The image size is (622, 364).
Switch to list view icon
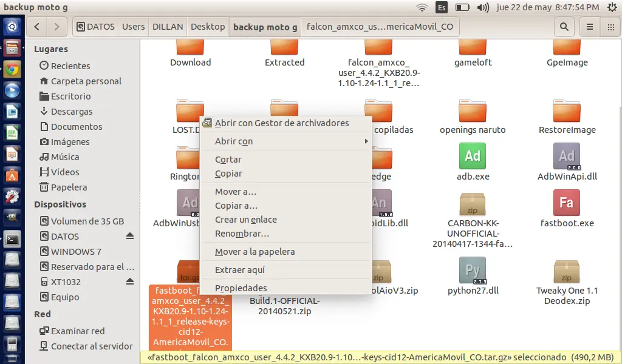click(590, 27)
